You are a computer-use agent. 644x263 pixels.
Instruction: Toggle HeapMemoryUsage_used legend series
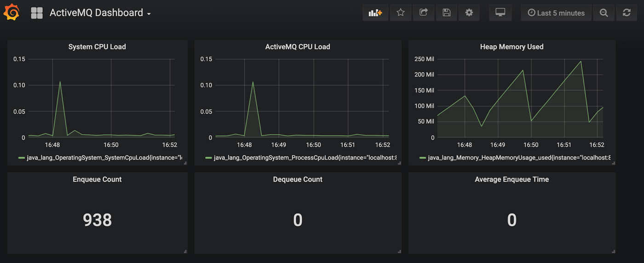coord(519,158)
